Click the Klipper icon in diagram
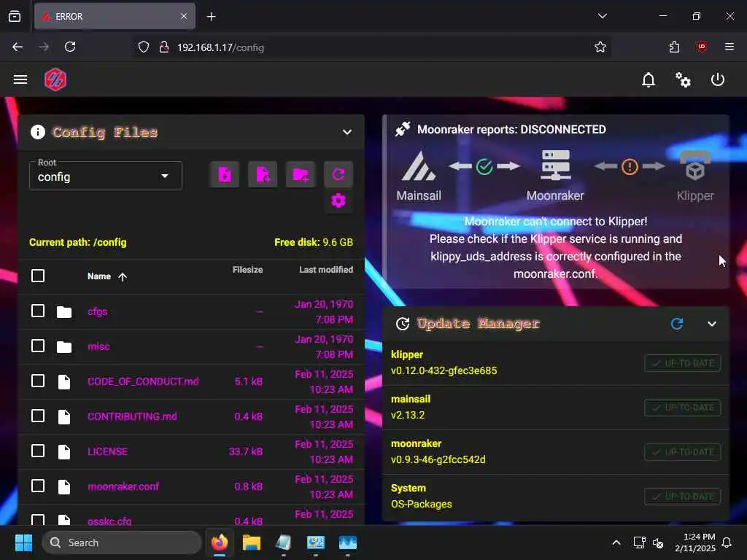 tap(695, 166)
